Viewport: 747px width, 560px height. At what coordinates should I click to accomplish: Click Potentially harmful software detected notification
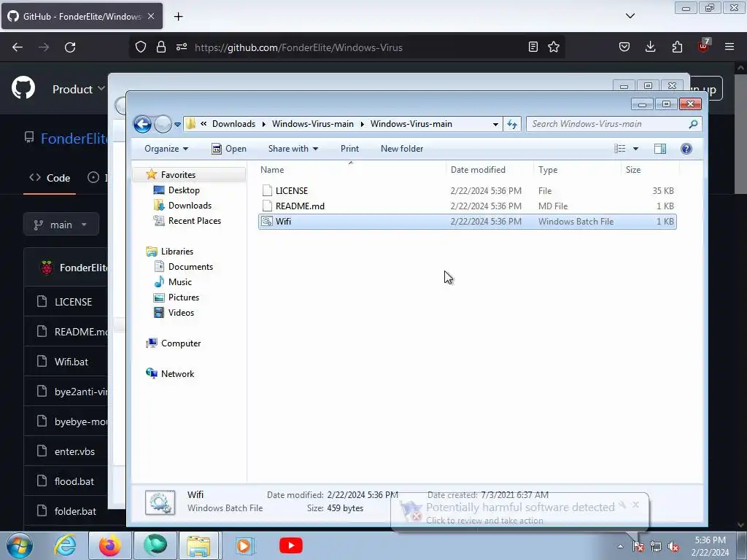[x=519, y=513]
